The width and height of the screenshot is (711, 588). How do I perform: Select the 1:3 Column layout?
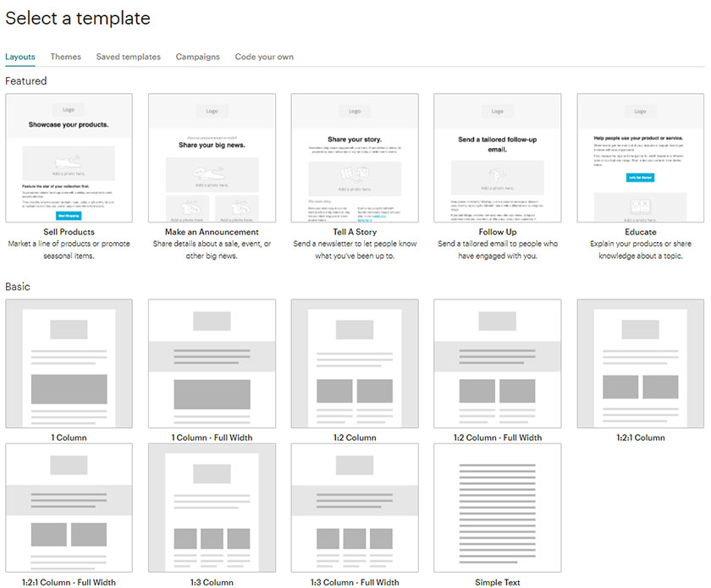click(212, 508)
